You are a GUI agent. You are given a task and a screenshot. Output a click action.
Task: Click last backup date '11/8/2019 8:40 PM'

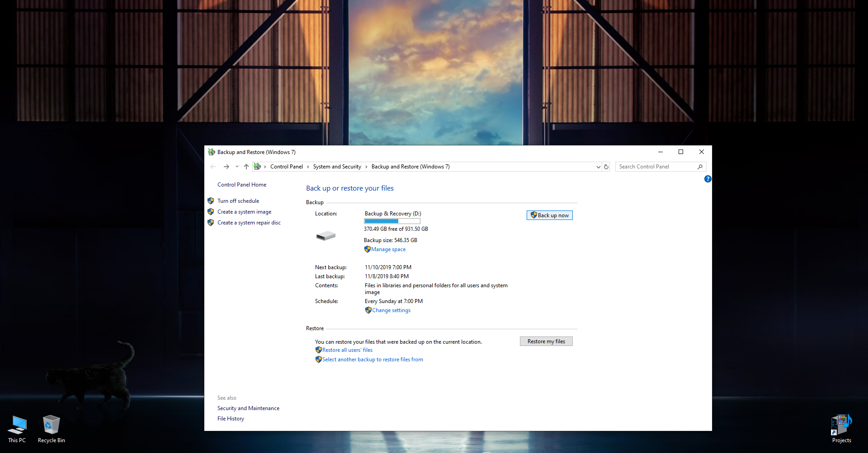(387, 276)
